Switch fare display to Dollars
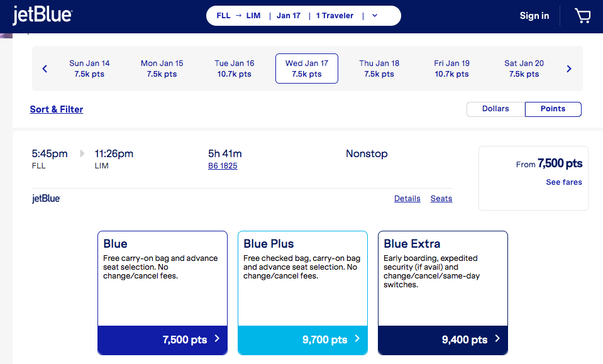The height and width of the screenshot is (364, 603). tap(495, 109)
